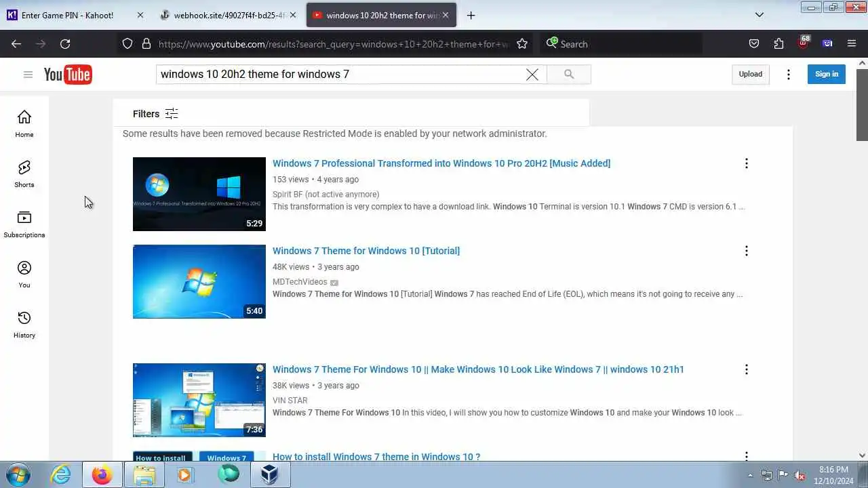Open the Firefox application hamburger menu
This screenshot has height=488, width=868.
852,44
